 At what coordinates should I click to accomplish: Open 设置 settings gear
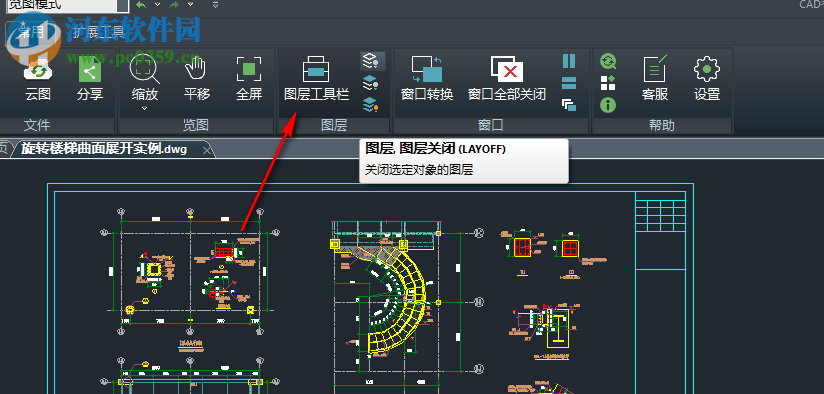pyautogui.click(x=707, y=79)
